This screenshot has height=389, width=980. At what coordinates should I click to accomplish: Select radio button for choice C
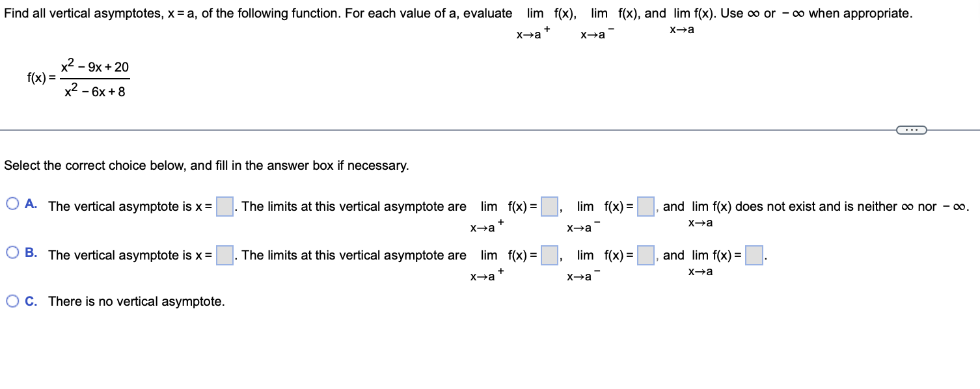[12, 300]
